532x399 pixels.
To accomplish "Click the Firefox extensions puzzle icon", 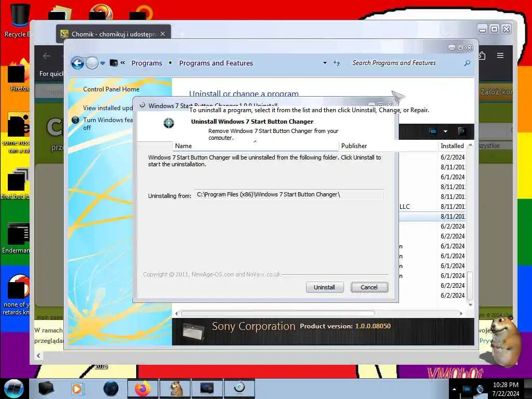I will coord(482,55).
